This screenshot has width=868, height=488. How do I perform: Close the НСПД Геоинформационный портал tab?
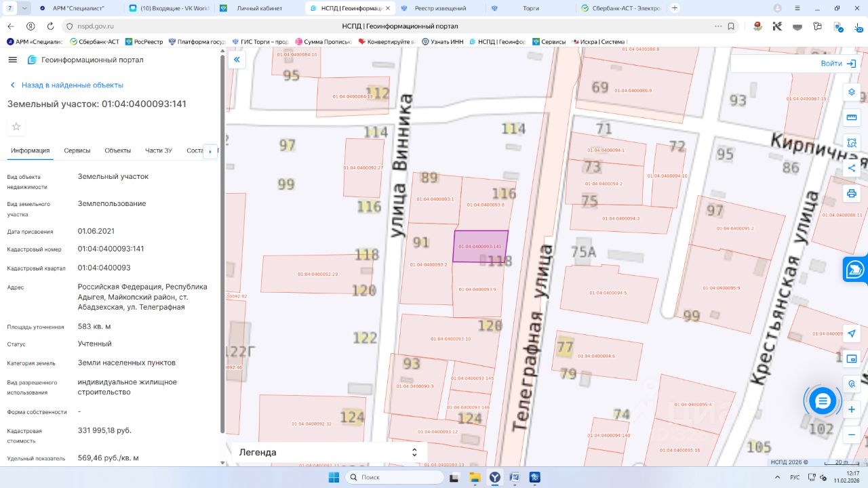pyautogui.click(x=389, y=8)
